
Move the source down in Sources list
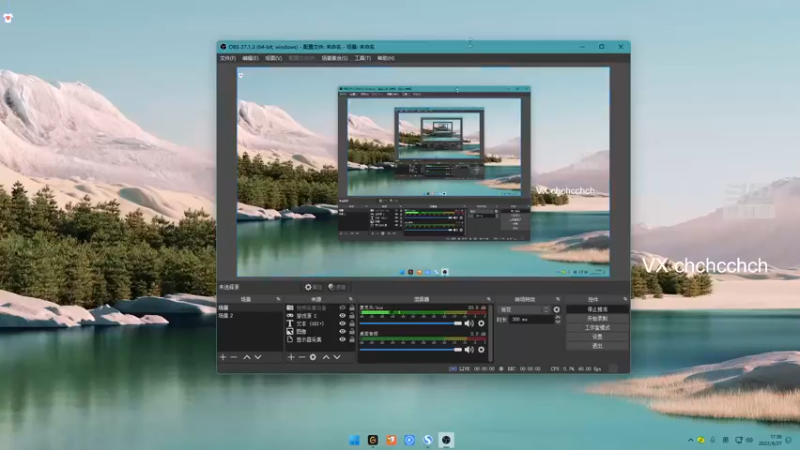(337, 357)
